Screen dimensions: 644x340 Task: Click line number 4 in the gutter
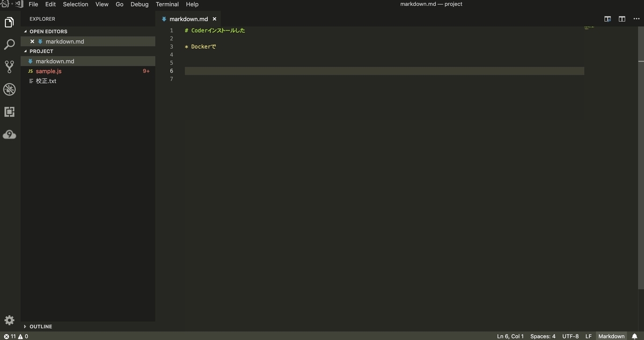(x=172, y=55)
